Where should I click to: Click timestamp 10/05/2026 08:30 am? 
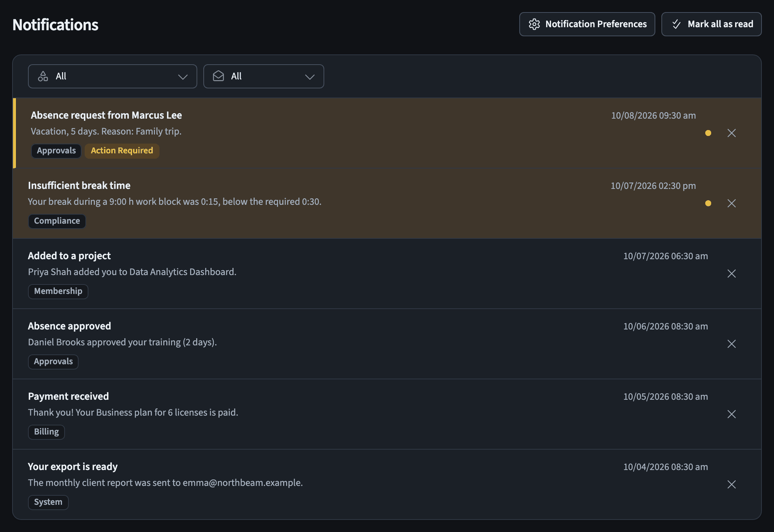(x=666, y=397)
